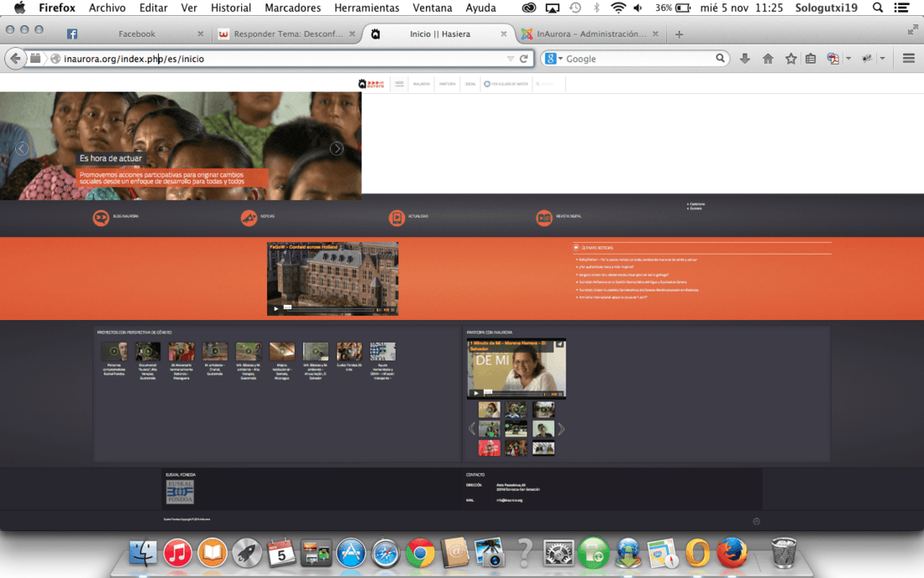
Task: Click in the URL address field
Action: [x=283, y=58]
